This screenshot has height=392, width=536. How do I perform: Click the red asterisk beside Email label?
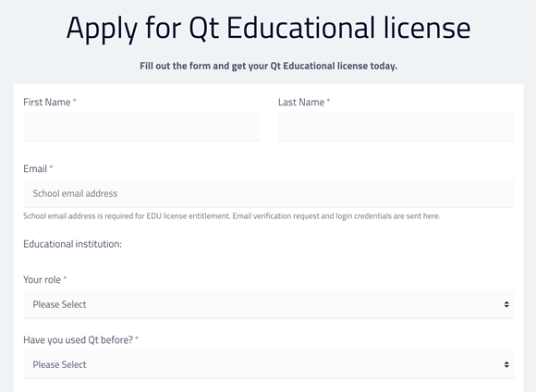click(x=51, y=167)
